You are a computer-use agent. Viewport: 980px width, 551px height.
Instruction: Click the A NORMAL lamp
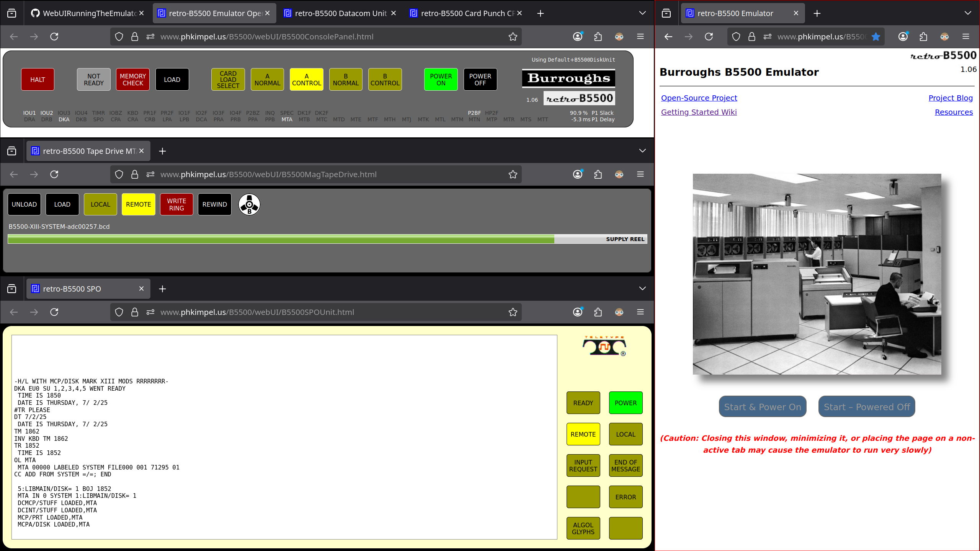coord(267,80)
